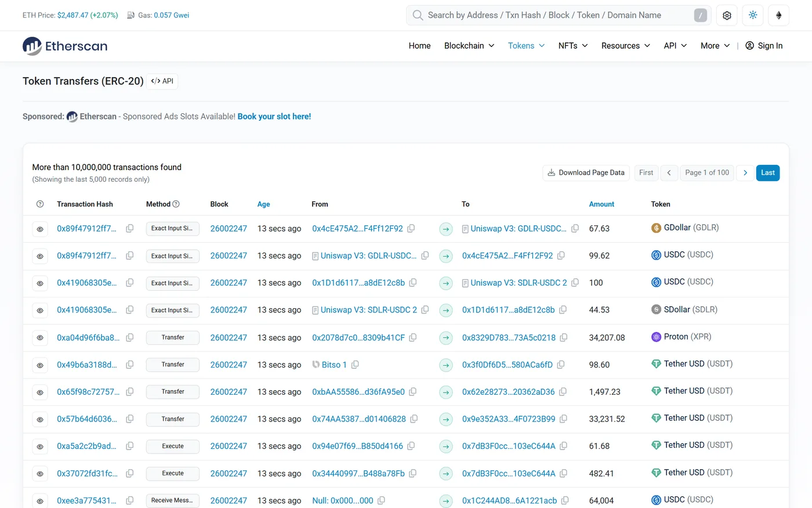Open block 26002247 in the Proton row
The width and height of the screenshot is (812, 508).
coord(229,337)
